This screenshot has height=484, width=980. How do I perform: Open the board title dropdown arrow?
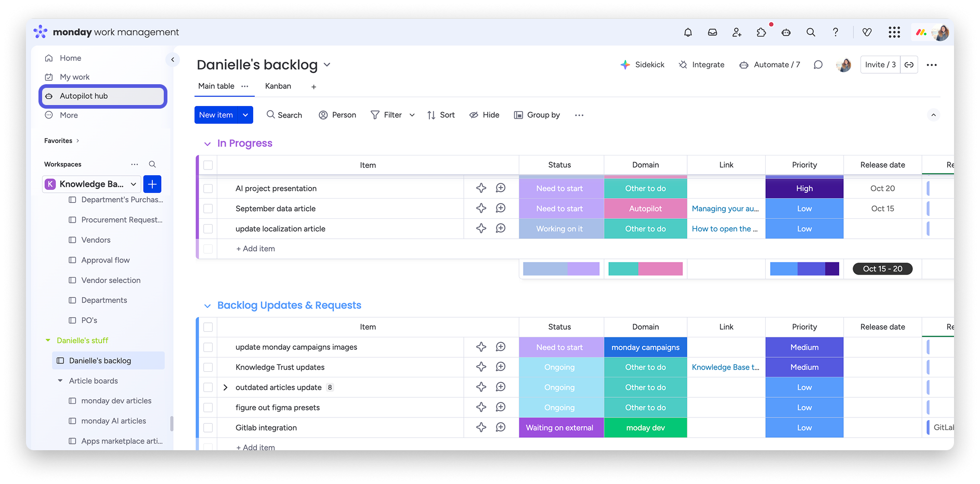327,65
